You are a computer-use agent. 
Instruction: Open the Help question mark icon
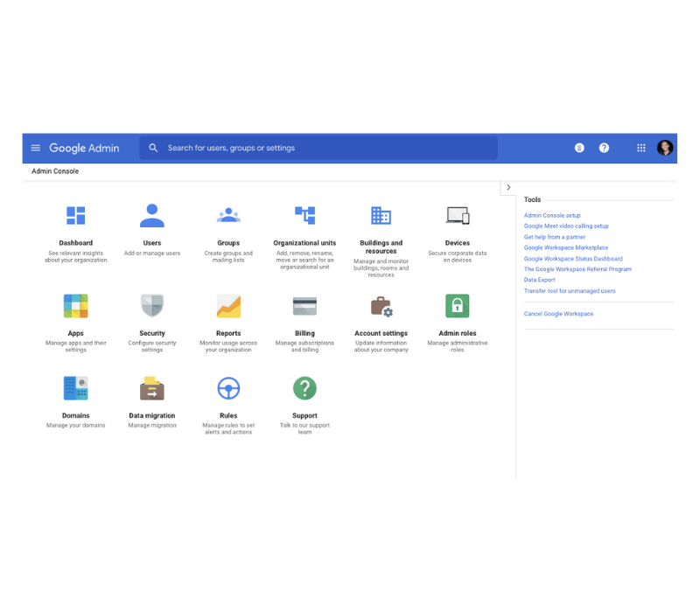point(604,149)
